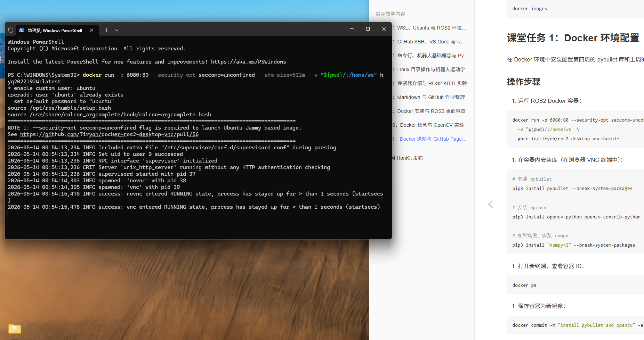
Task: Open a new terminal tab with plus button
Action: coord(106,30)
